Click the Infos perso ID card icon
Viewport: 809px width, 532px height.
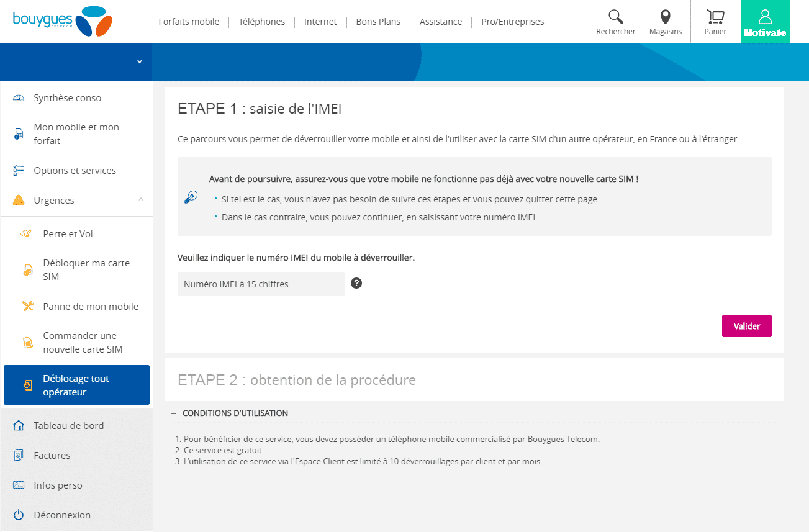pyautogui.click(x=19, y=485)
